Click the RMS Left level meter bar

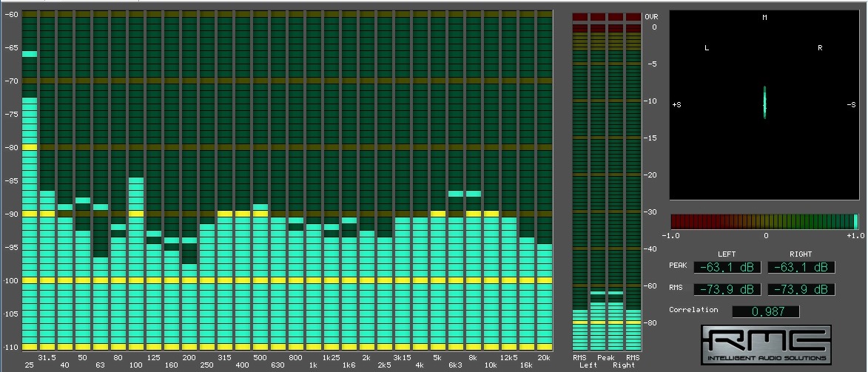579,182
